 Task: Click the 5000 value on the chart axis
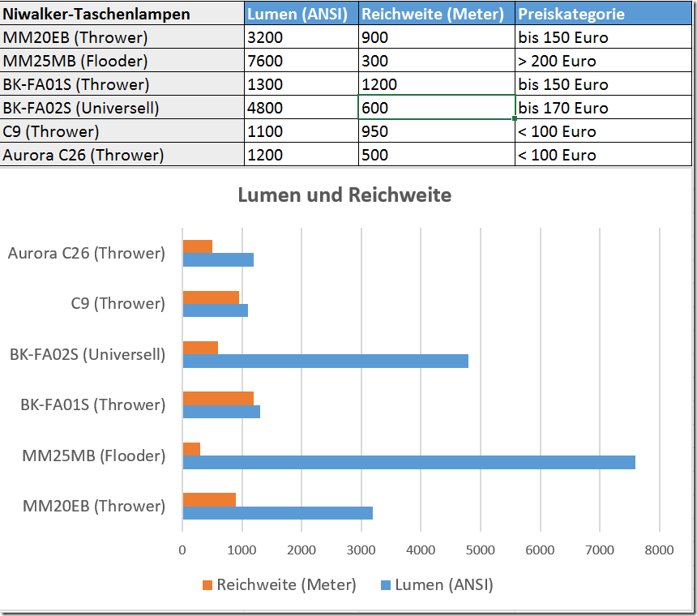(x=480, y=550)
